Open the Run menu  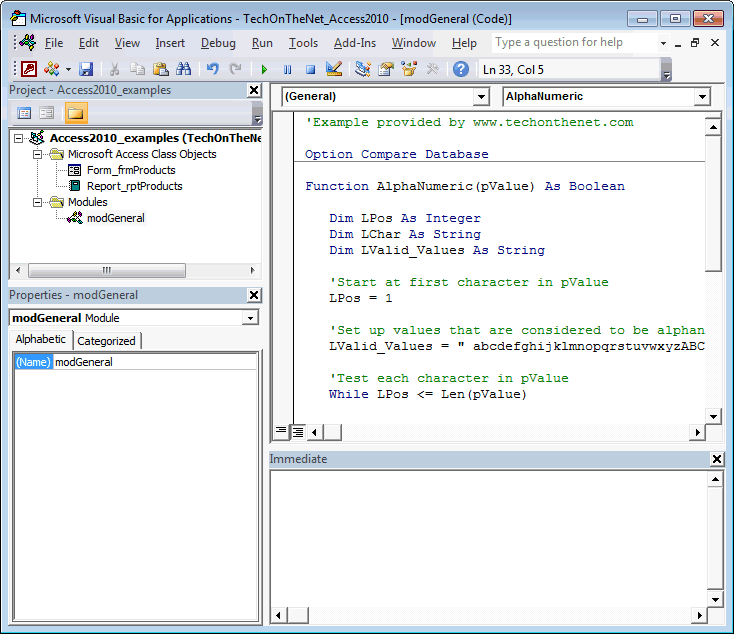(x=262, y=43)
